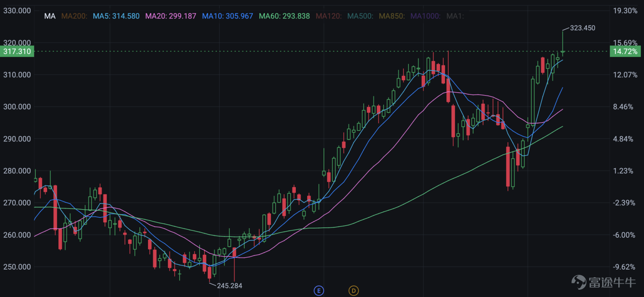Click the 19.30% percent axis label
The width and height of the screenshot is (644, 297).
click(x=625, y=11)
